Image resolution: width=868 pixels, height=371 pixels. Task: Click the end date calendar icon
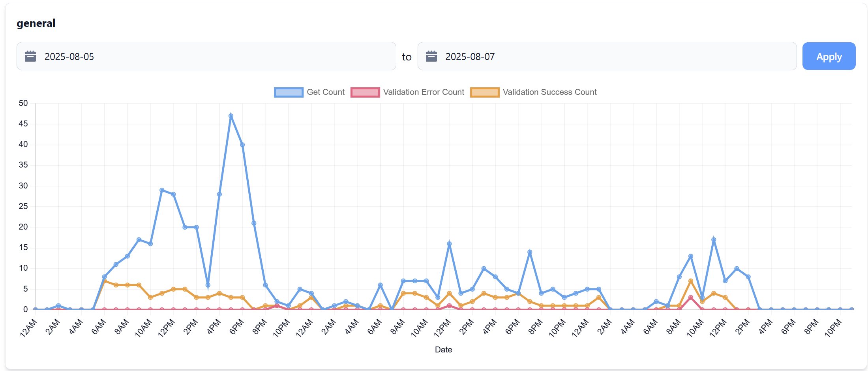coord(431,56)
